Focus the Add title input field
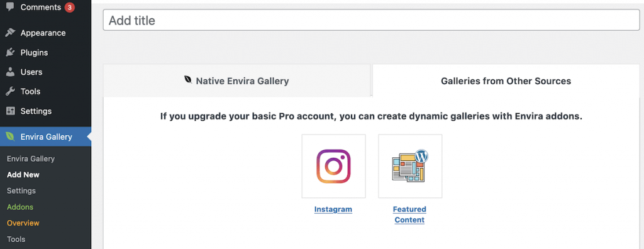Image resolution: width=644 pixels, height=249 pixels. pos(371,21)
